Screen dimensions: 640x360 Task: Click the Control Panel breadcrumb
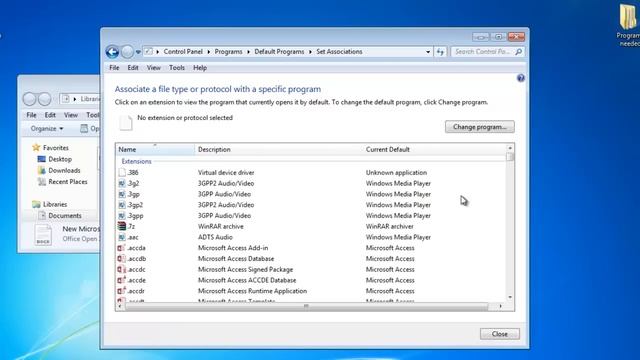coord(183,52)
